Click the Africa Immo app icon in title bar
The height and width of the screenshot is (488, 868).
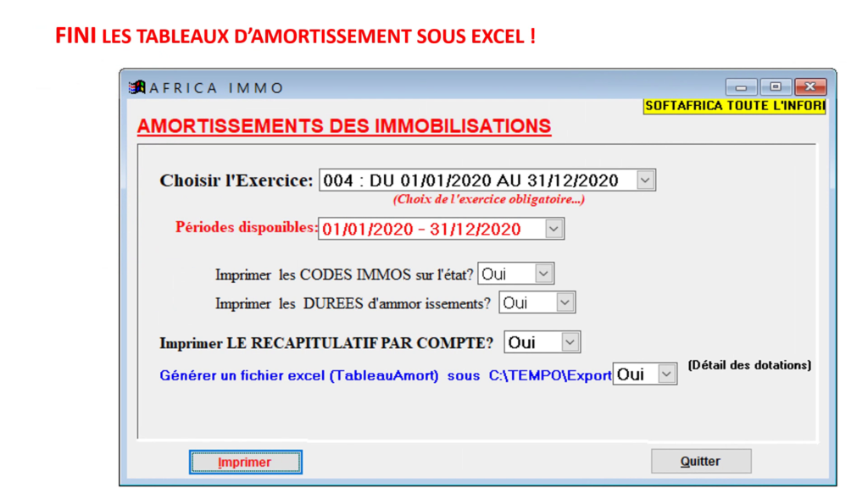[x=136, y=87]
